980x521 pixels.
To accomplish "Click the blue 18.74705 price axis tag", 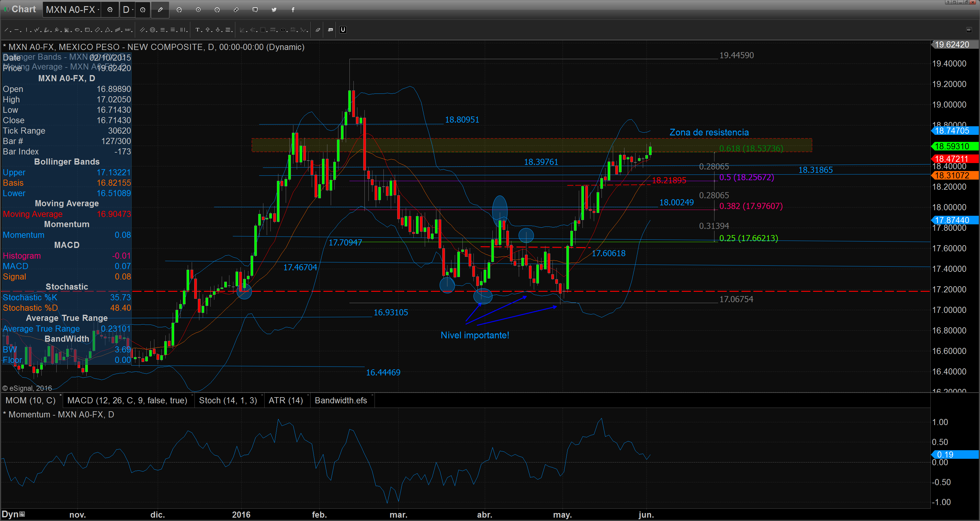I will (955, 131).
